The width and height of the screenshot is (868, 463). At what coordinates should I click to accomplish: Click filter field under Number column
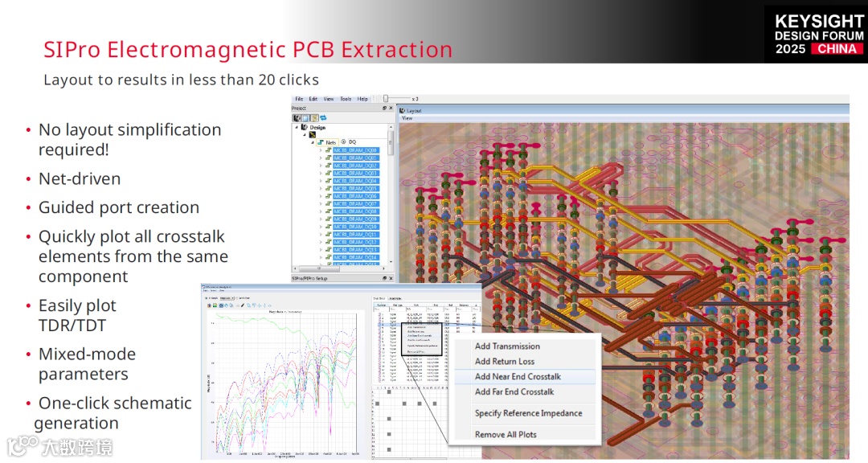click(382, 309)
